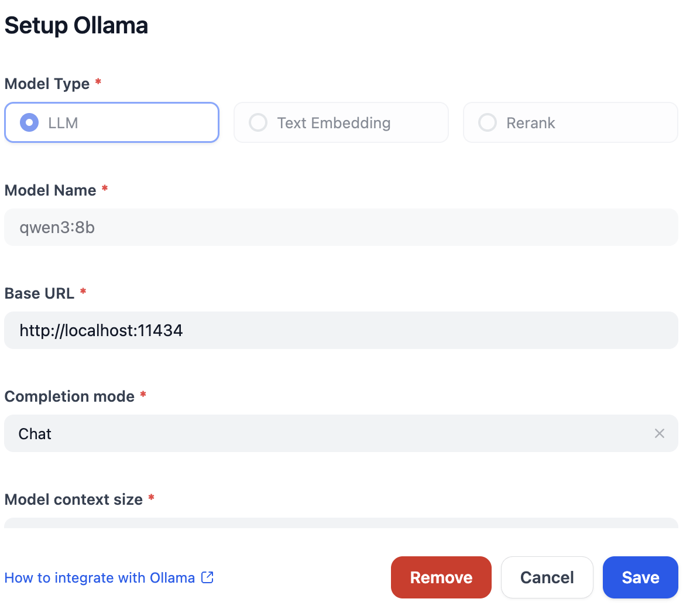
Task: Remove the Ollama model configuration
Action: point(441,577)
